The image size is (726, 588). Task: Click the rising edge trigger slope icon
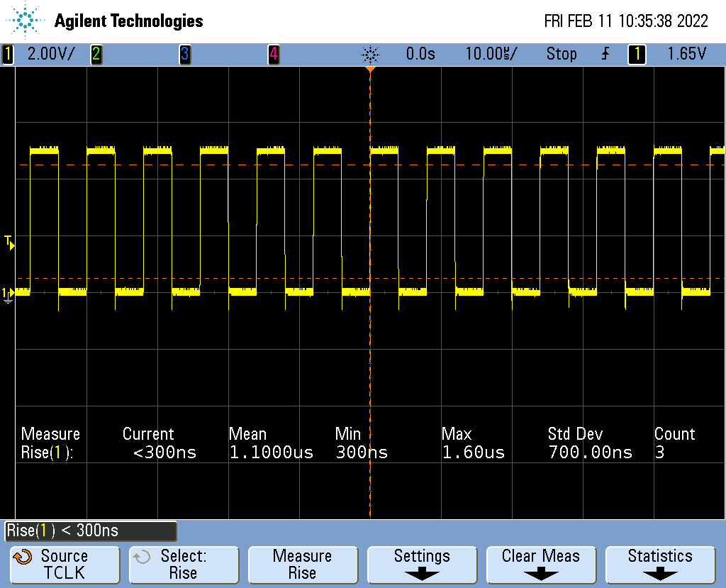pos(605,54)
